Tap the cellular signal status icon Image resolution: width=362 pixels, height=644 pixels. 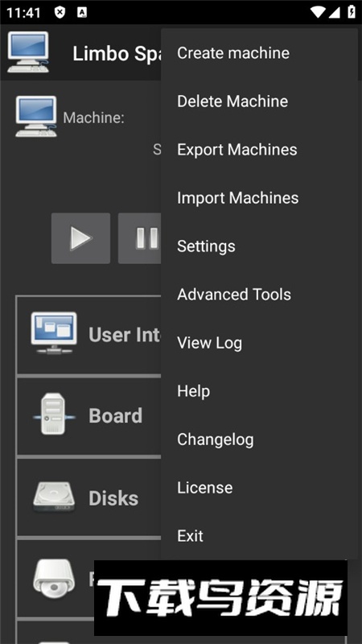point(334,12)
